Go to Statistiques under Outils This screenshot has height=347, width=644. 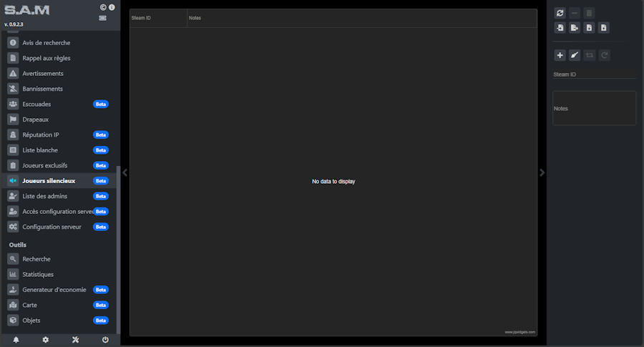[x=38, y=274]
